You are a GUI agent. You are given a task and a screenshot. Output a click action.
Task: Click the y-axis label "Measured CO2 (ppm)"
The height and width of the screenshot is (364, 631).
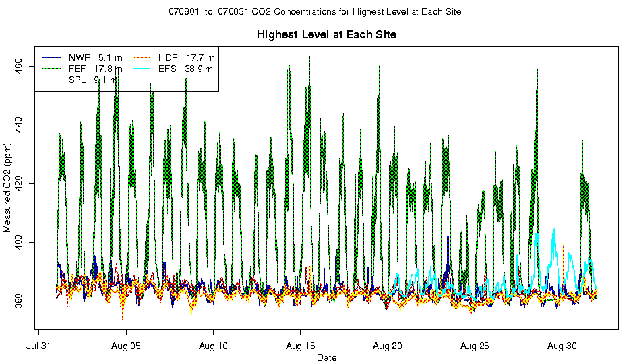[7, 187]
